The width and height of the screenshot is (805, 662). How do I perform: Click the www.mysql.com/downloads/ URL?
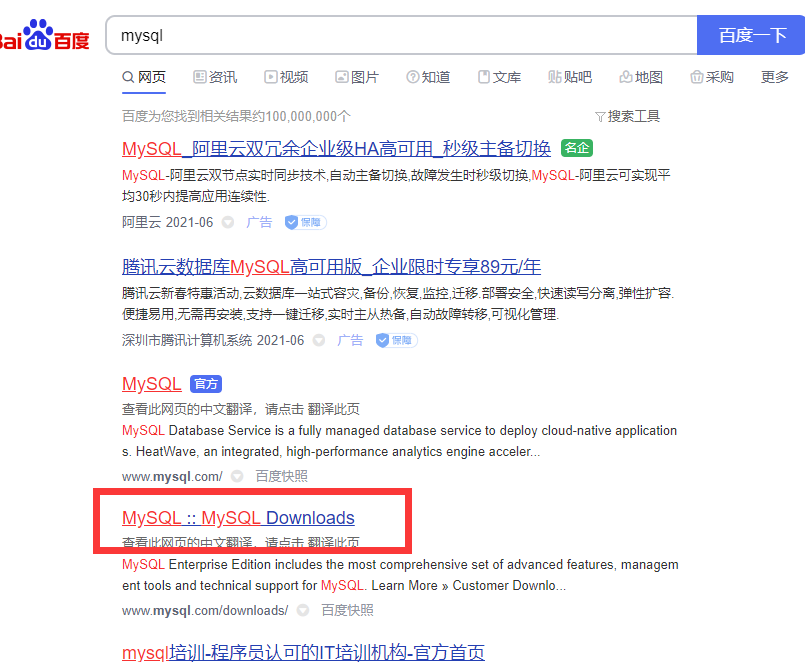205,611
